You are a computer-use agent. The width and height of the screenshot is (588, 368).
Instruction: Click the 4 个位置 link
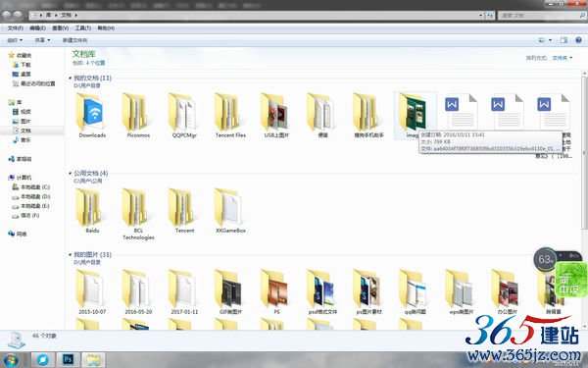[96, 63]
